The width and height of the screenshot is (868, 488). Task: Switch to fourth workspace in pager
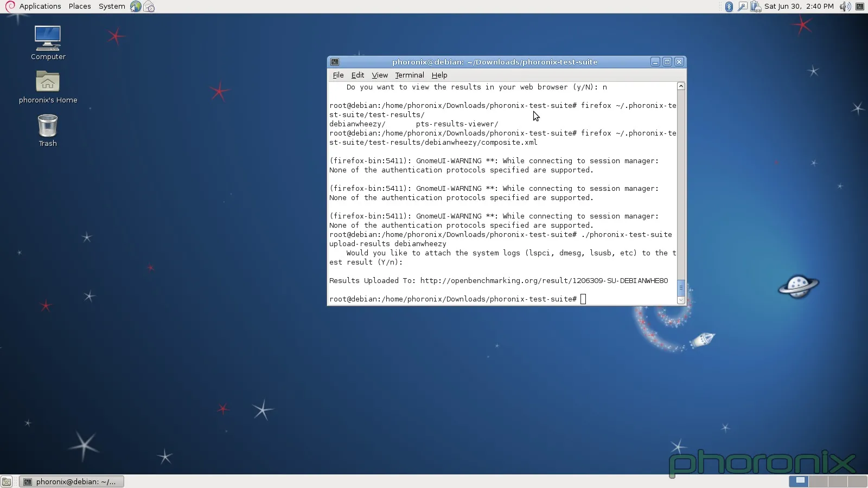[x=857, y=481]
